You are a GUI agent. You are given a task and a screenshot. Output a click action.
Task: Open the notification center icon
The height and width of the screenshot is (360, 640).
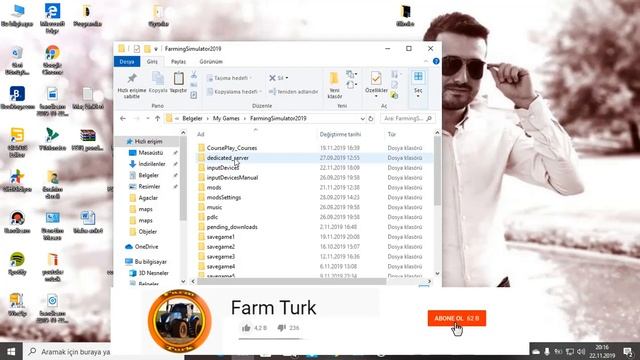pyautogui.click(x=629, y=351)
